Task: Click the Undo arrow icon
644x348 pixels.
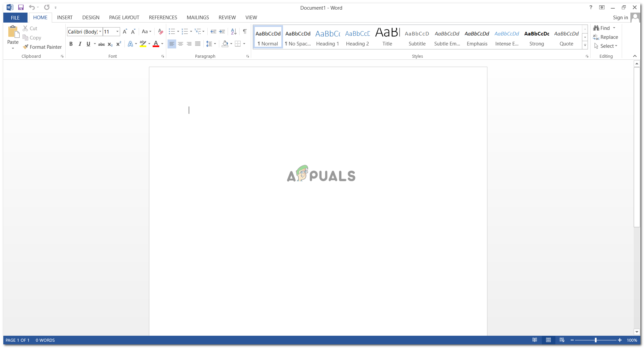Action: (x=32, y=7)
